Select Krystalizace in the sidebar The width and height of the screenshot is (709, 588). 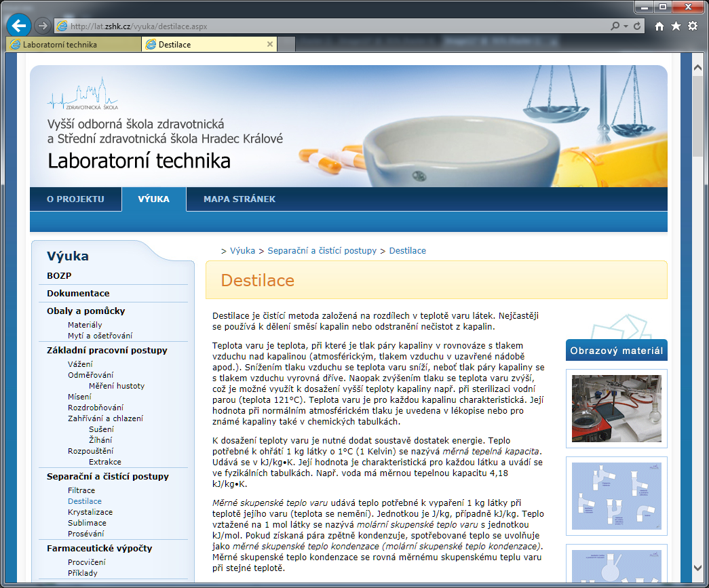(90, 512)
